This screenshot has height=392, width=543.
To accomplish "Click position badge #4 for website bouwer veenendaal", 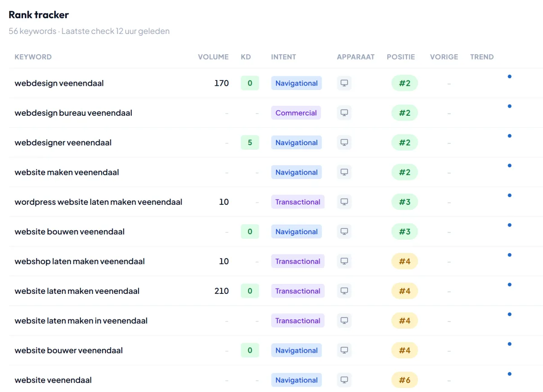I will tap(405, 350).
